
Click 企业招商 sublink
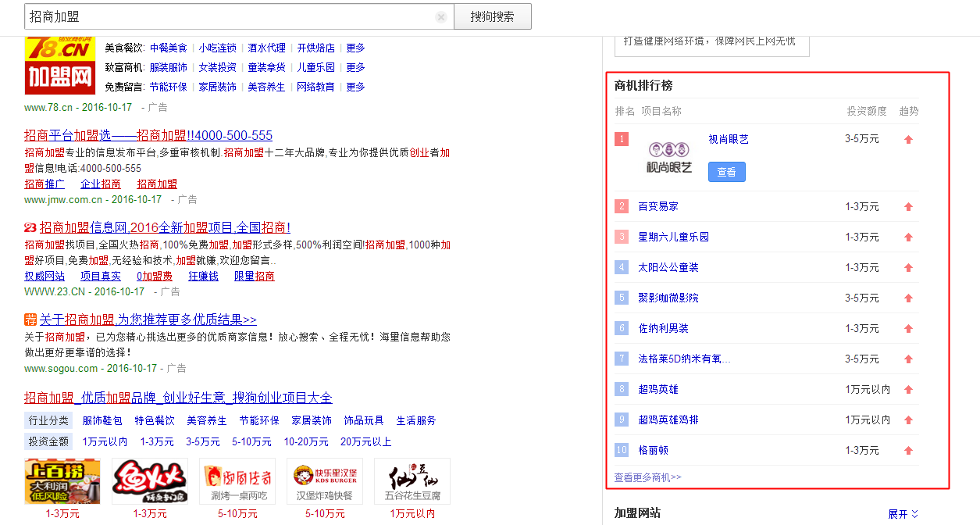coord(101,184)
